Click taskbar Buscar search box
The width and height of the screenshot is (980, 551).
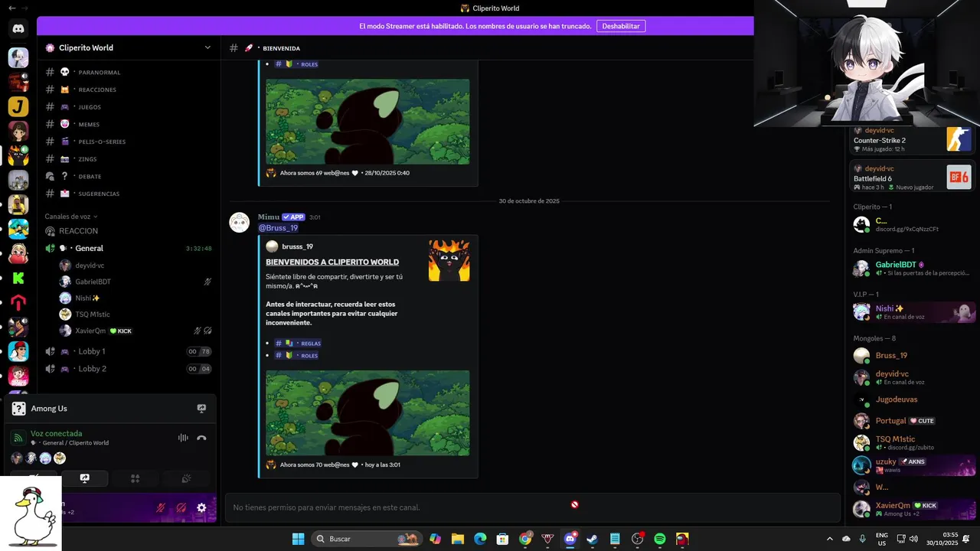tap(367, 539)
